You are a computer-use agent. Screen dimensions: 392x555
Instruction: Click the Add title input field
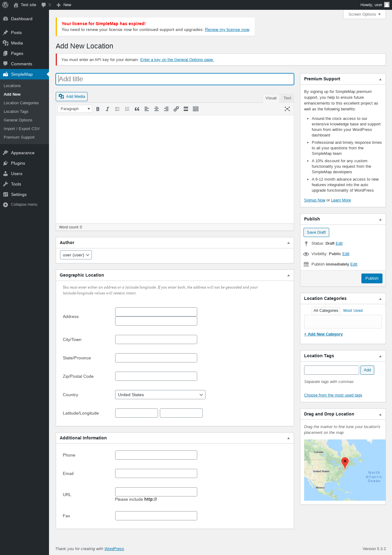(175, 79)
